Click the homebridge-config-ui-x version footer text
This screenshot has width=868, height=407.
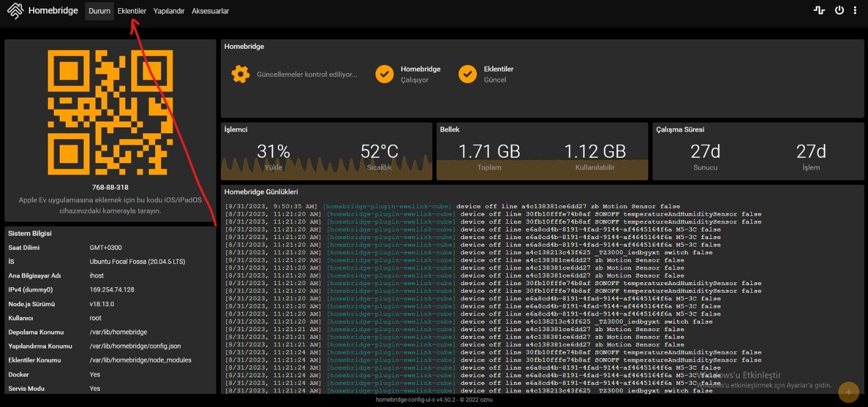[x=434, y=400]
